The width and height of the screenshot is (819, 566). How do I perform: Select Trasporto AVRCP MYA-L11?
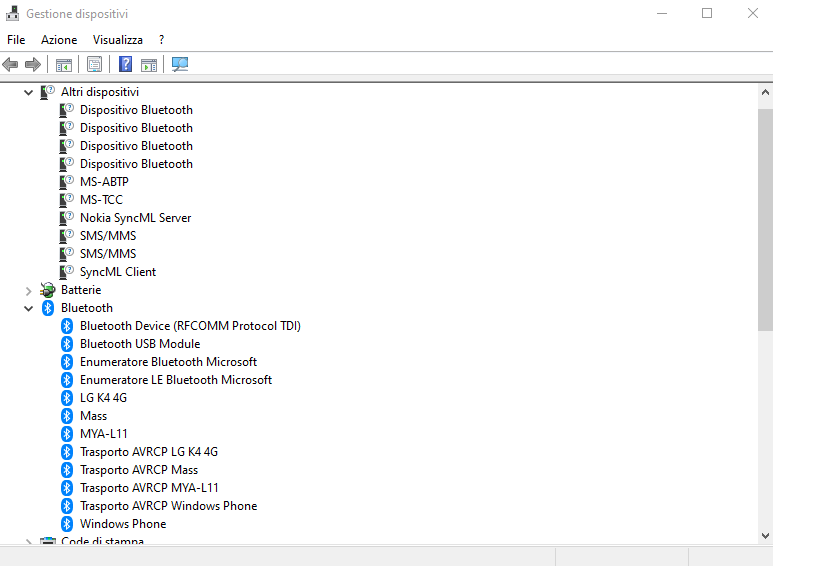pyautogui.click(x=149, y=488)
